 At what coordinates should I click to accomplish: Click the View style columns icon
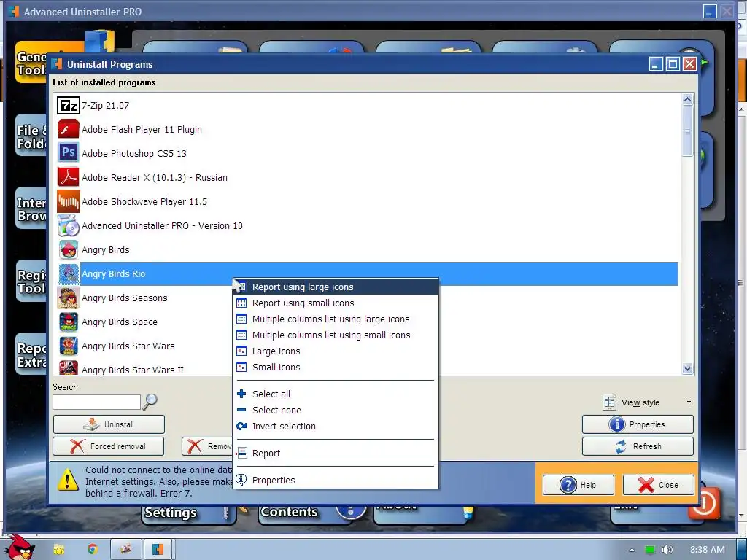(x=609, y=402)
